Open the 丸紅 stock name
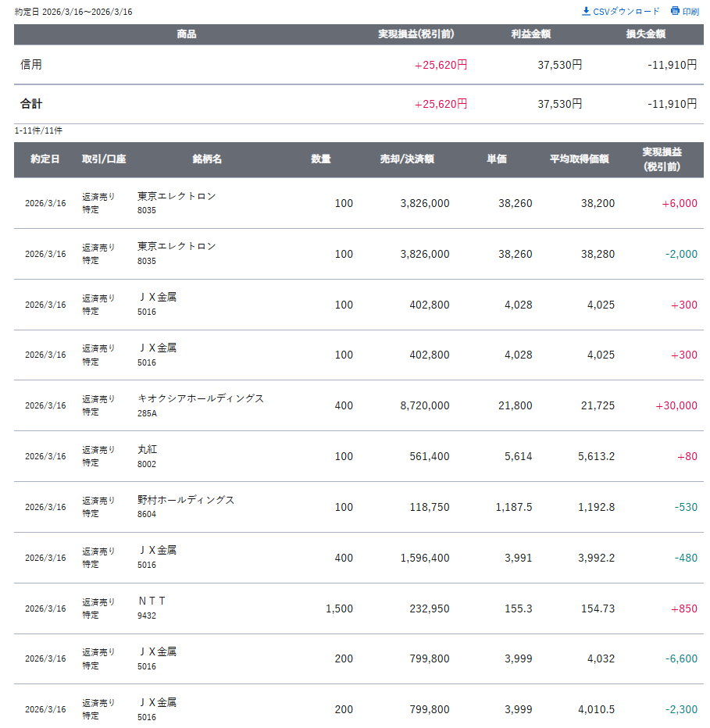 pyautogui.click(x=147, y=449)
